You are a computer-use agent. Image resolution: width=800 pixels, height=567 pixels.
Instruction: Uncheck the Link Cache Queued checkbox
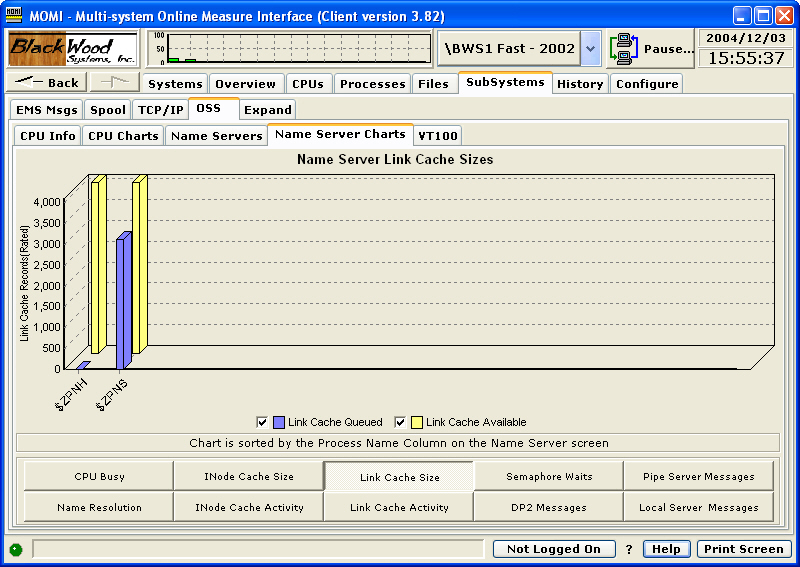(262, 422)
